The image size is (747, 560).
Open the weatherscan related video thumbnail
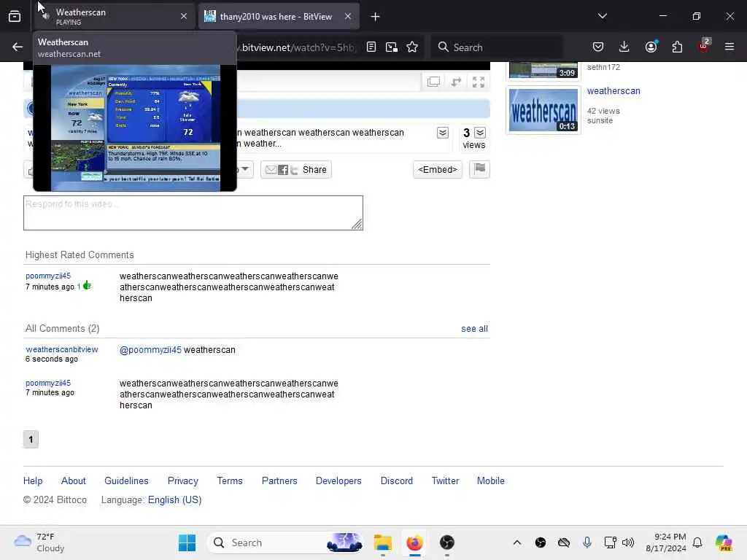coord(543,110)
